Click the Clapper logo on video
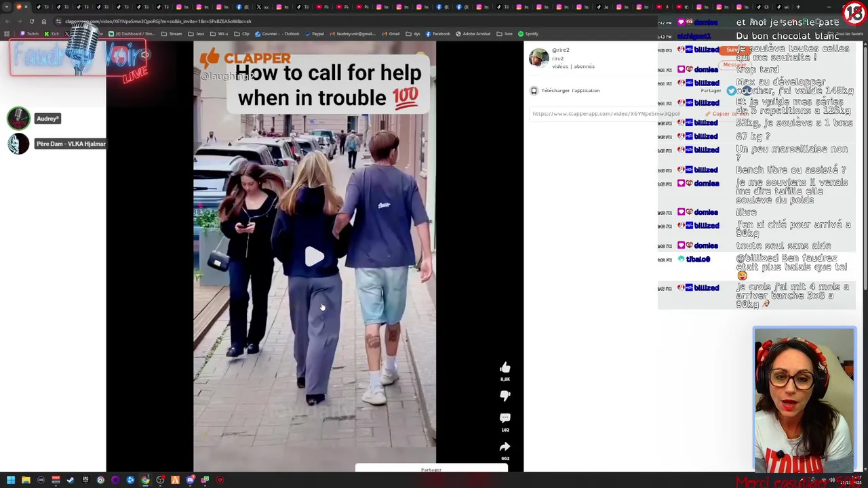The image size is (868, 488). click(245, 58)
